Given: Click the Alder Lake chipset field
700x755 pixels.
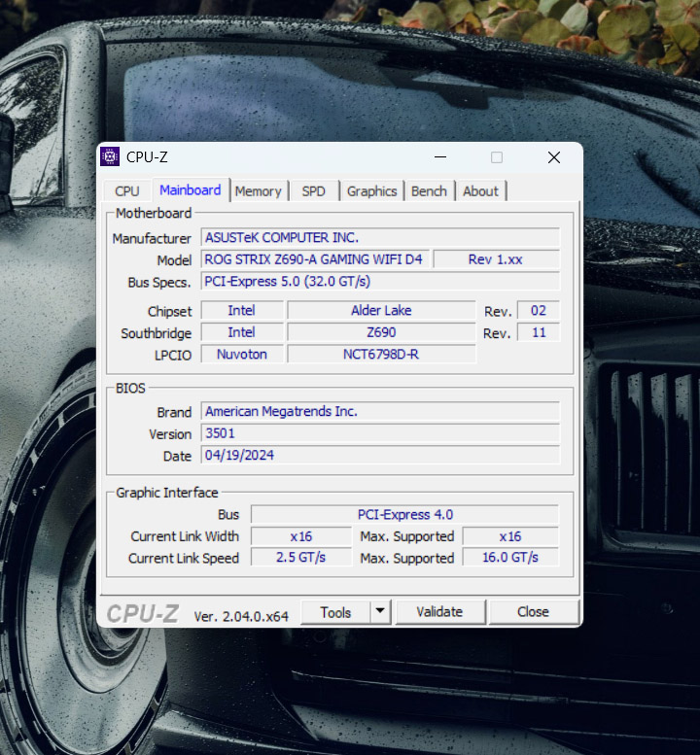Looking at the screenshot, I should click(x=381, y=311).
